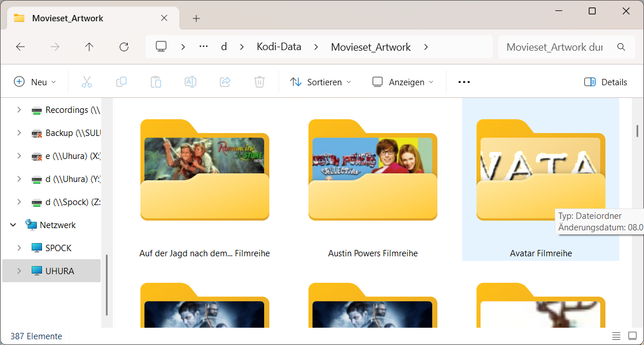This screenshot has height=345, width=644.
Task: Click the Paste clipboard icon
Action: pyautogui.click(x=155, y=82)
